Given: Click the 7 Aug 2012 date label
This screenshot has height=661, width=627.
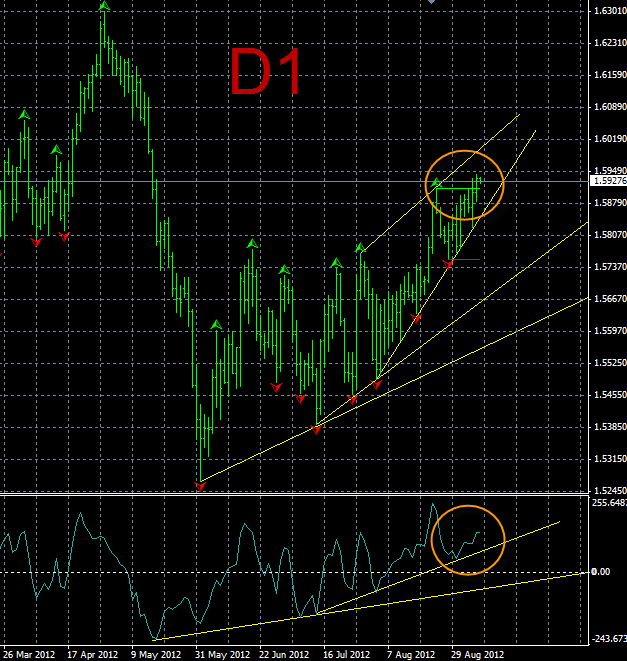Looking at the screenshot, I should pyautogui.click(x=411, y=655).
